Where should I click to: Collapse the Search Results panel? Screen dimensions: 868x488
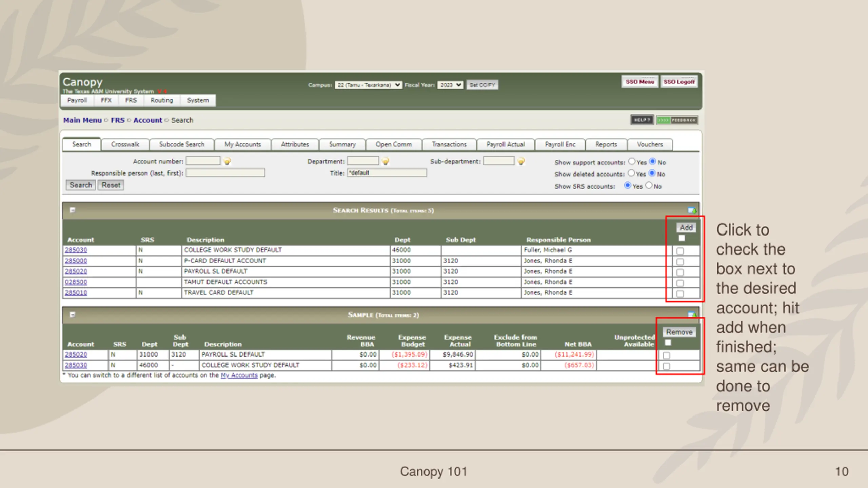pos(72,210)
